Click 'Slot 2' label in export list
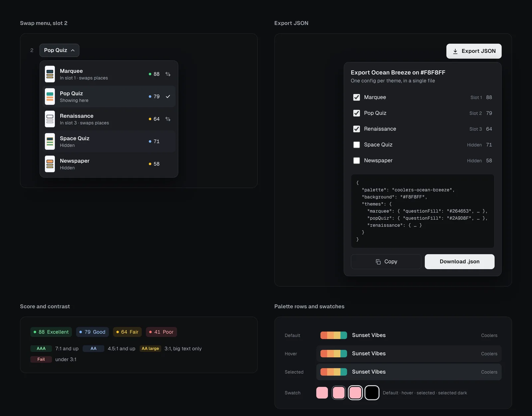 point(475,113)
